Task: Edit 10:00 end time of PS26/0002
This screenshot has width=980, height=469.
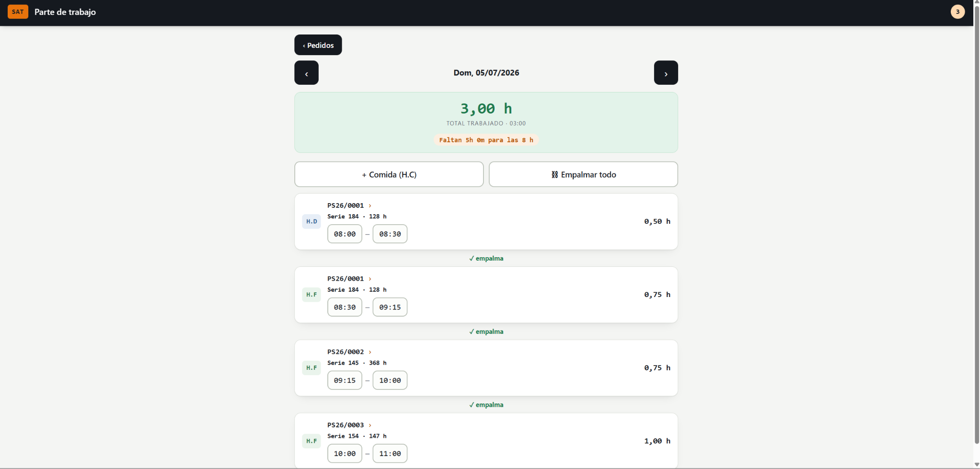Action: [390, 380]
